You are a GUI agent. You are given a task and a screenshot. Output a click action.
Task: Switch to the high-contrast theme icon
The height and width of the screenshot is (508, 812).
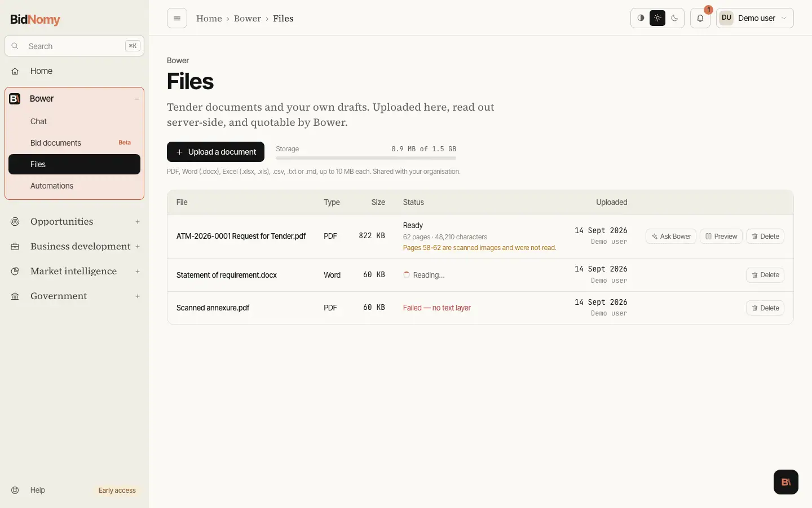click(x=641, y=18)
